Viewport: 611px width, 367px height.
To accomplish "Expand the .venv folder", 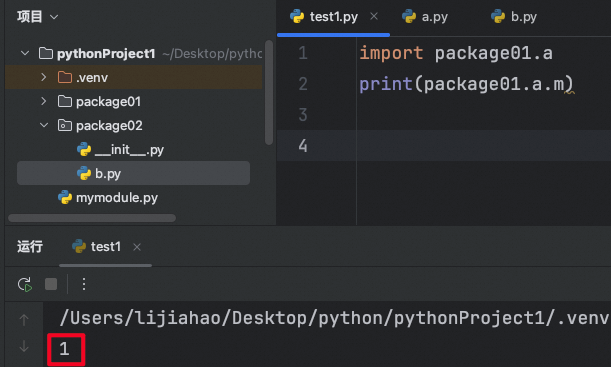I will [x=44, y=77].
